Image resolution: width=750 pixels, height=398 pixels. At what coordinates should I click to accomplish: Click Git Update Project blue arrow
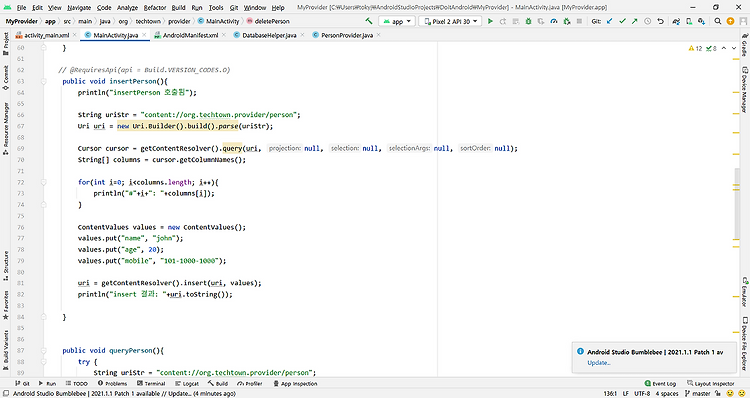[x=609, y=21]
